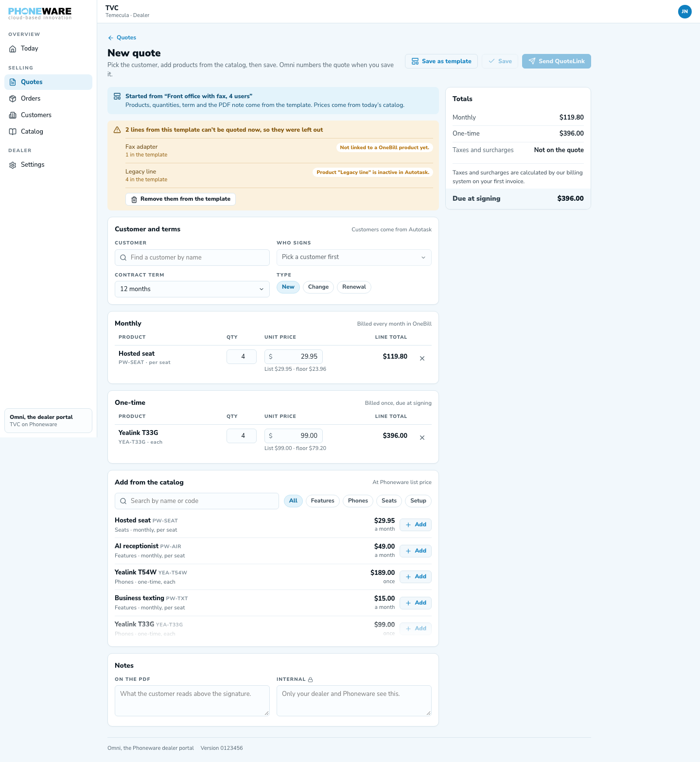Screen dimensions: 700x762
Task: Select the Renewal quote type
Action: click(354, 287)
